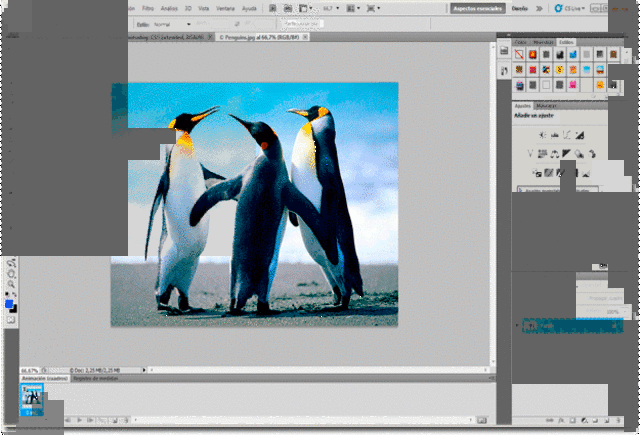Reset default foreground and background colors
The image size is (640, 435).
(x=7, y=294)
